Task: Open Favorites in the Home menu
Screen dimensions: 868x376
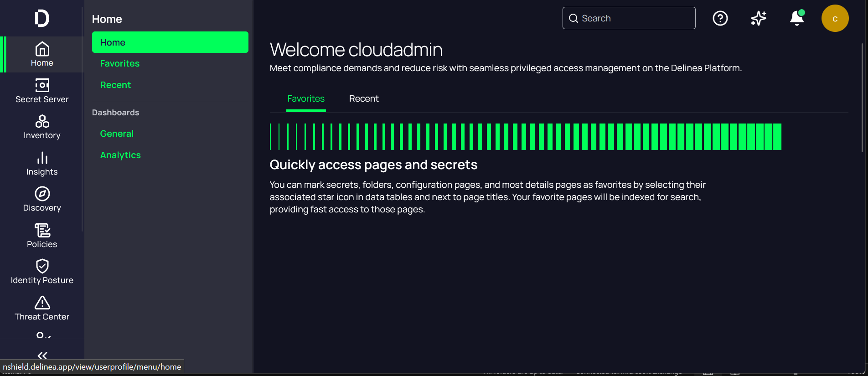Action: 120,63
